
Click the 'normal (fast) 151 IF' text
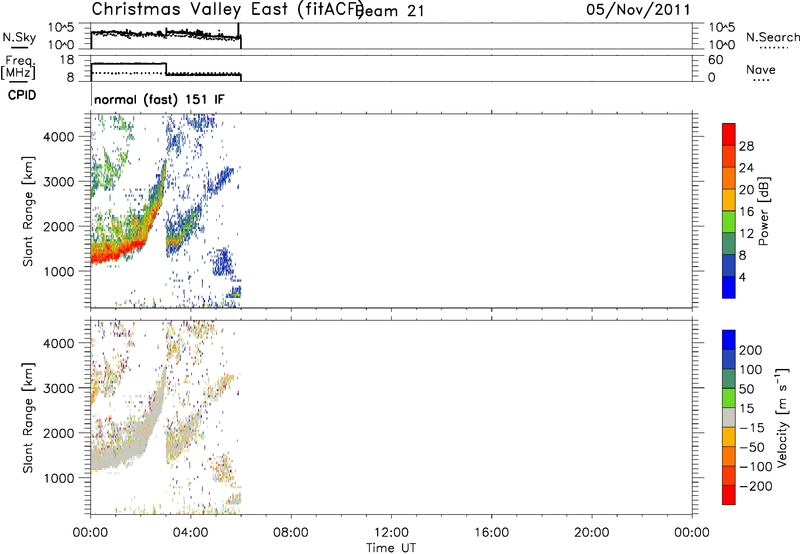pos(159,99)
